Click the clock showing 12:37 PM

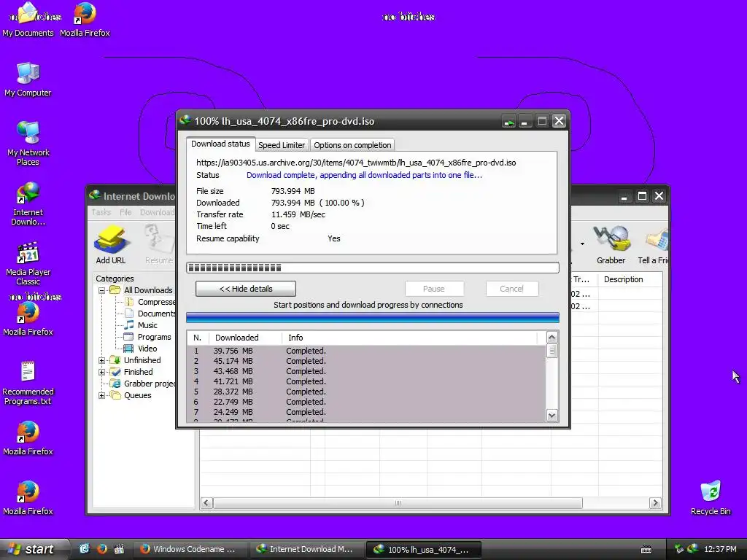[720, 550]
